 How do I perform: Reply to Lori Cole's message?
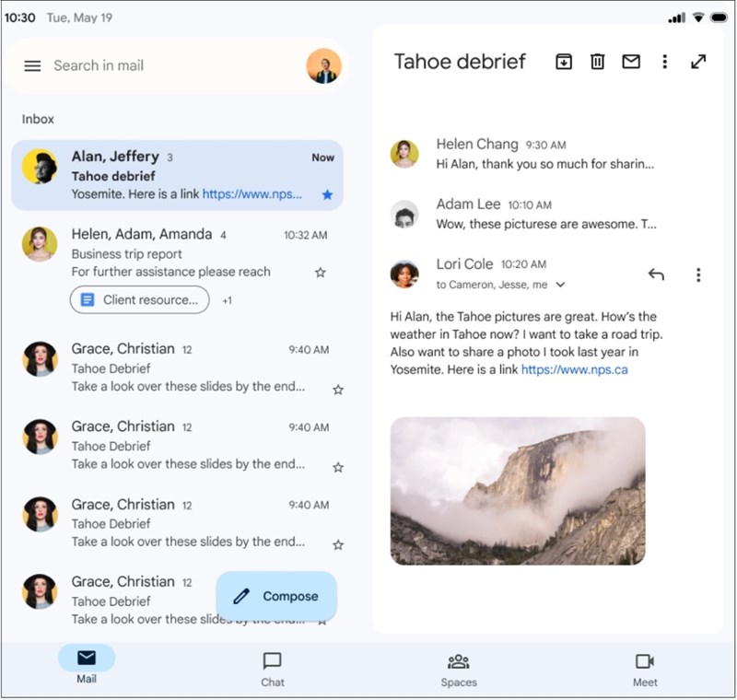coord(655,274)
